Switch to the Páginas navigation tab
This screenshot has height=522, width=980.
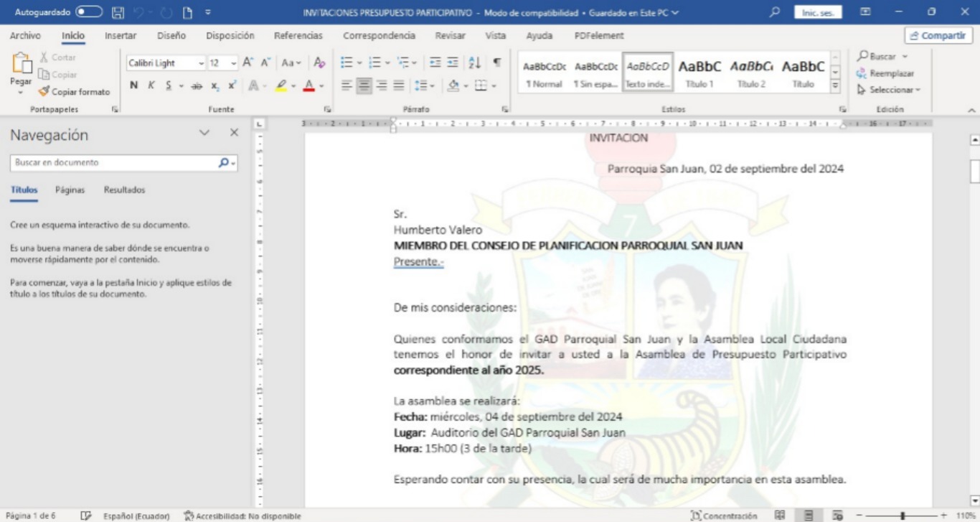click(70, 190)
